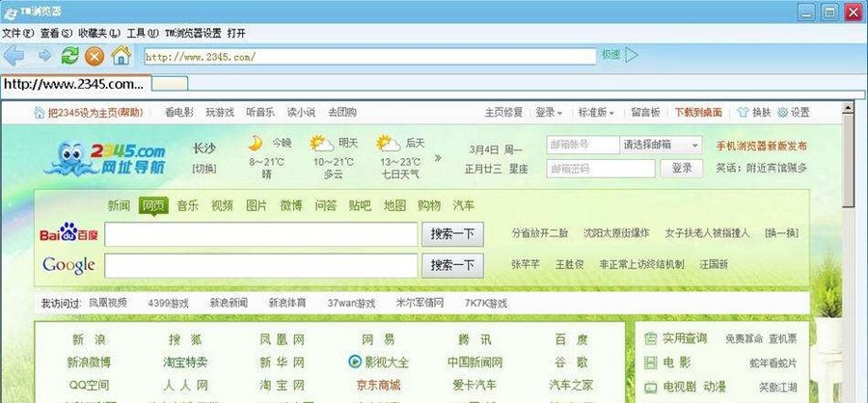Click the 切换 city link under 长沙

(x=203, y=169)
